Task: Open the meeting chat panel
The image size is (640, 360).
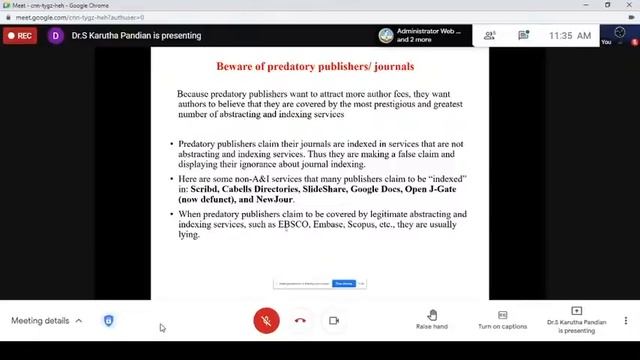Action: (524, 36)
